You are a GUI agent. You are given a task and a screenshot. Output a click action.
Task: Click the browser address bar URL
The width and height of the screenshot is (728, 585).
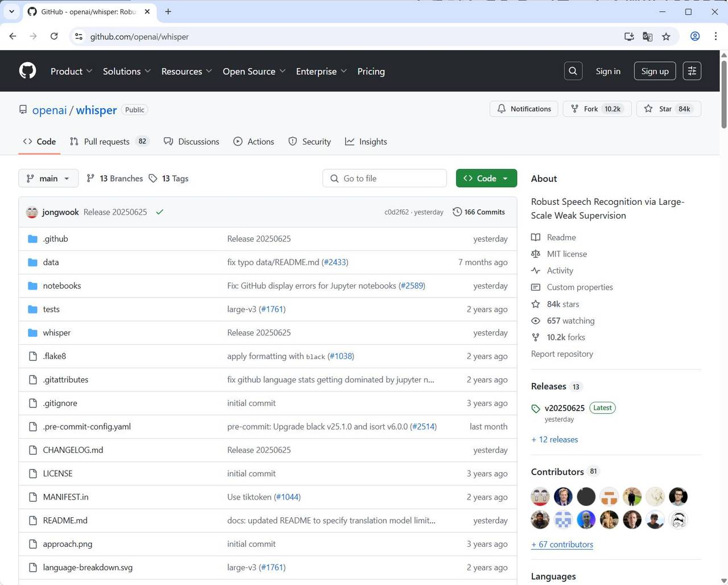(139, 36)
